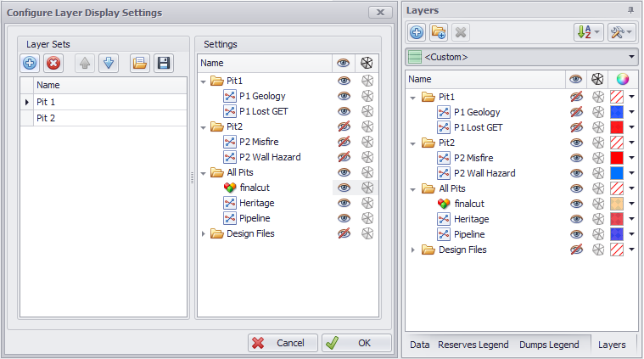Click the finalcut layer icon in Settings
Image resolution: width=644 pixels, height=359 pixels.
pos(230,188)
